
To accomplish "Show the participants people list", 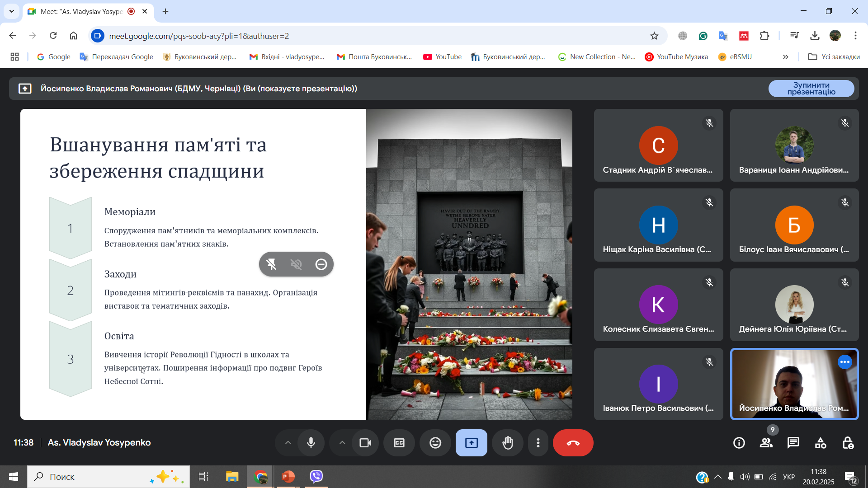I will [766, 443].
